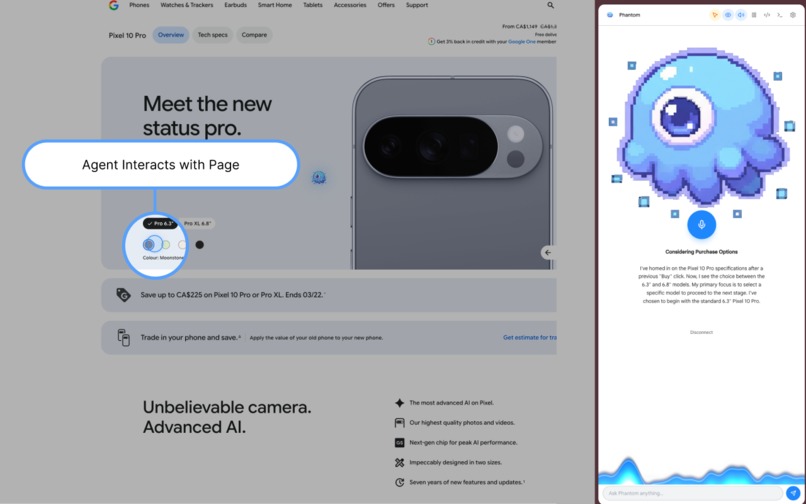Screen dimensions: 806x504
Task: Click the price tag icon on savings banner
Action: click(123, 295)
